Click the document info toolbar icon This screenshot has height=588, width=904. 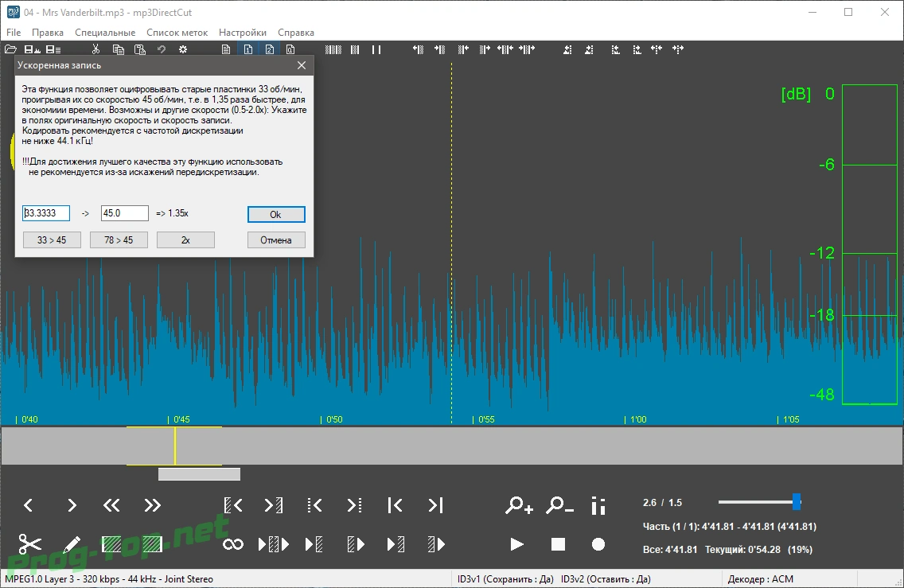pyautogui.click(x=290, y=49)
